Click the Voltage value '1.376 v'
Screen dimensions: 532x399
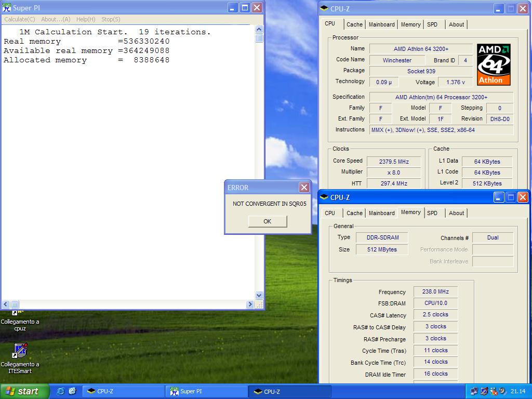coord(455,82)
